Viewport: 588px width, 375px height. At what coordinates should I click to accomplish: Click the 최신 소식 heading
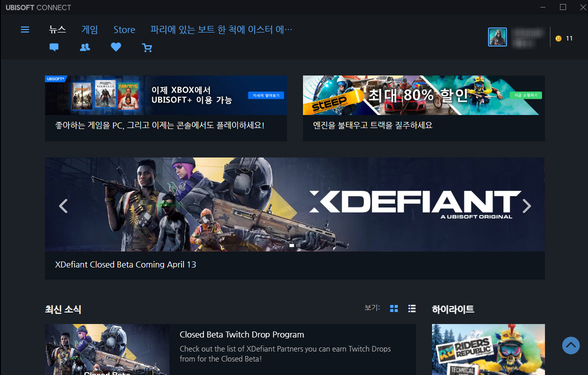[x=63, y=309]
